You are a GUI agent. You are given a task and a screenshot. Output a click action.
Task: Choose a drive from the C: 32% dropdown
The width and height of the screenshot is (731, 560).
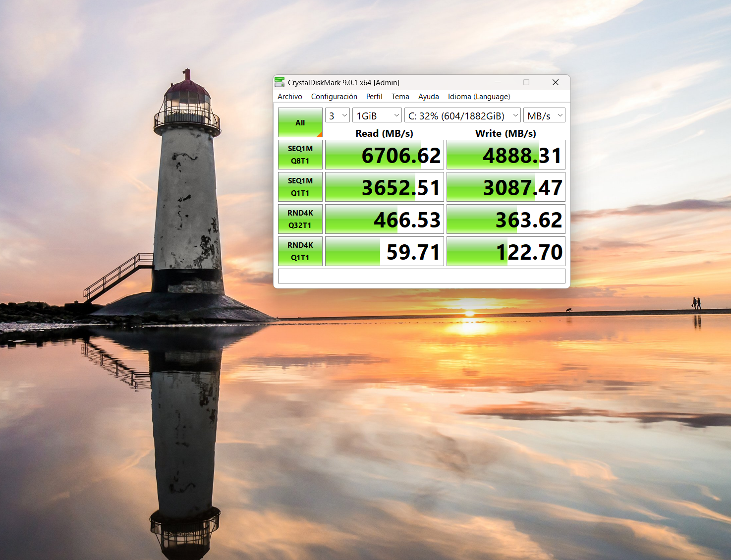tap(462, 115)
